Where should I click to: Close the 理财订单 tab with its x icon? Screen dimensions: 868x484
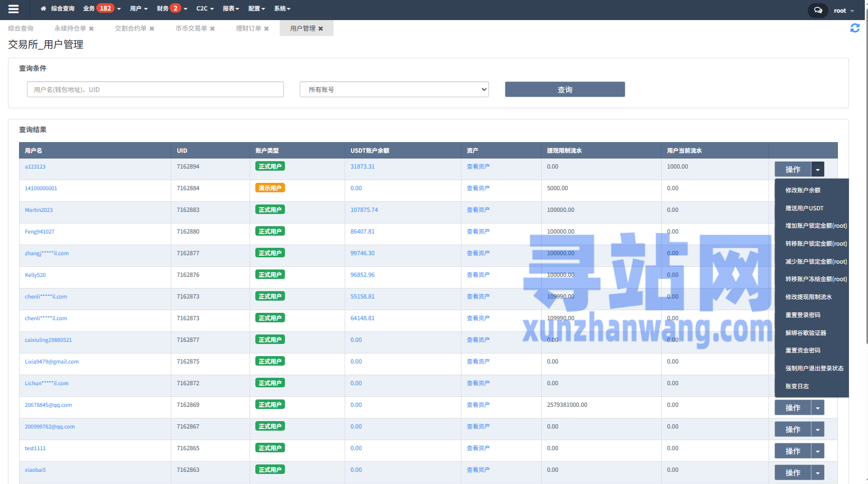click(266, 28)
